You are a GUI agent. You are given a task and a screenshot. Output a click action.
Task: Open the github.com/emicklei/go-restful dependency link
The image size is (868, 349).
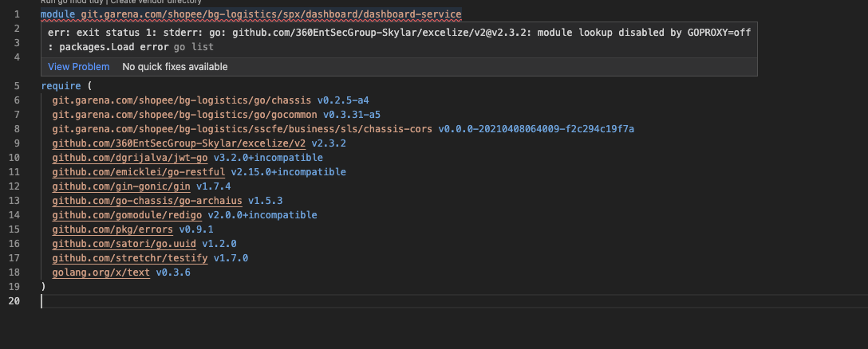138,172
